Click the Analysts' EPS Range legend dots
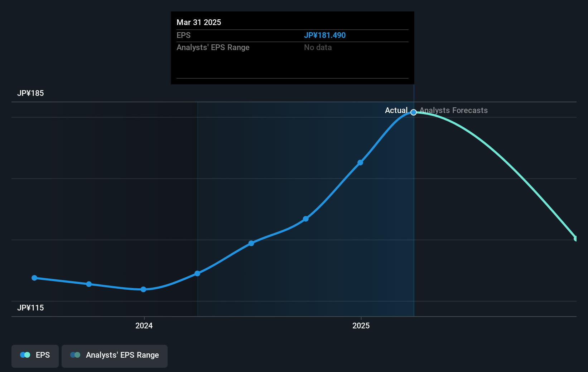The width and height of the screenshot is (588, 372). [x=75, y=355]
